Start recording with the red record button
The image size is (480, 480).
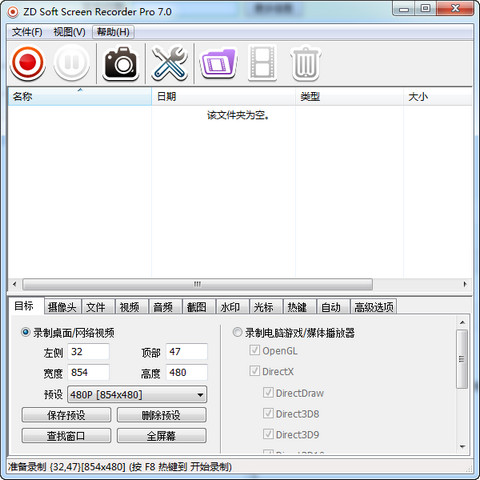pyautogui.click(x=28, y=62)
